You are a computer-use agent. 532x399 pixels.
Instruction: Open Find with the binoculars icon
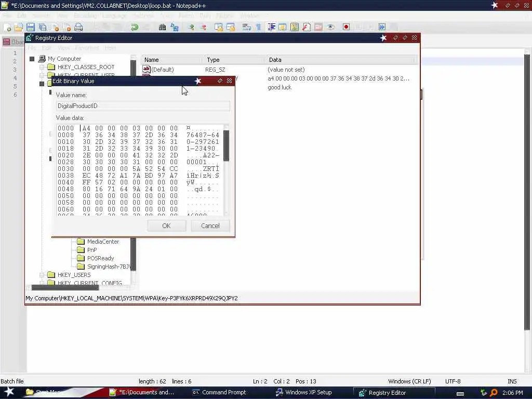pyautogui.click(x=162, y=27)
